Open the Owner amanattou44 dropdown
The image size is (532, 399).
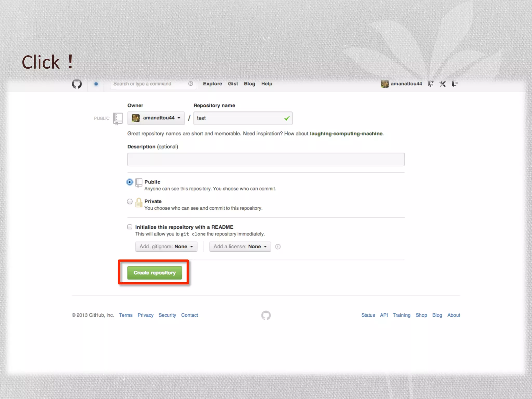click(x=156, y=118)
